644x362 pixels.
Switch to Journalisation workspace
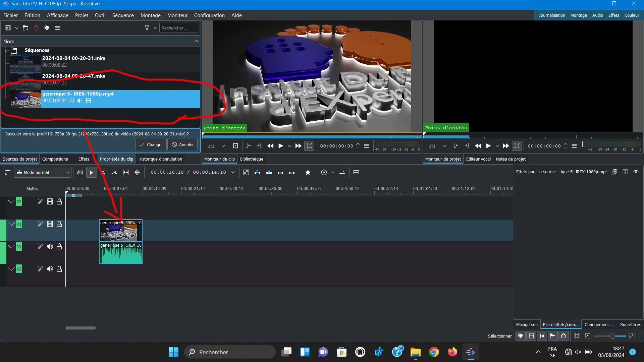point(552,15)
